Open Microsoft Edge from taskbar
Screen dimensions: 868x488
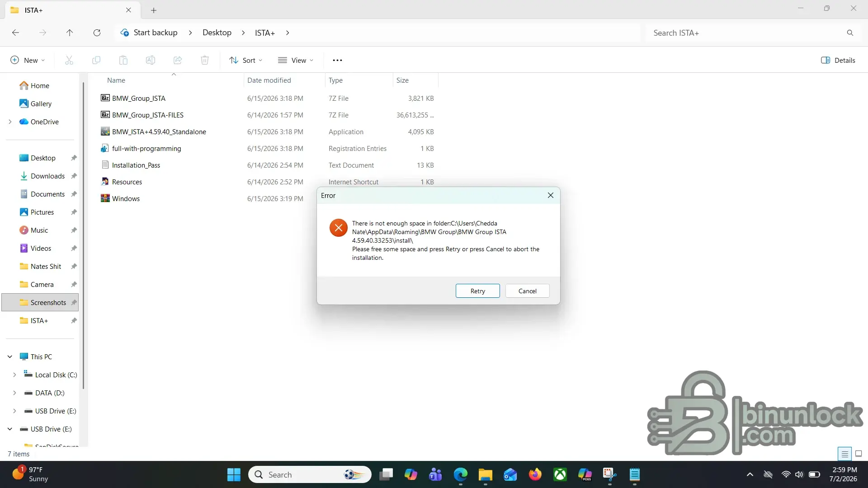[x=460, y=474]
